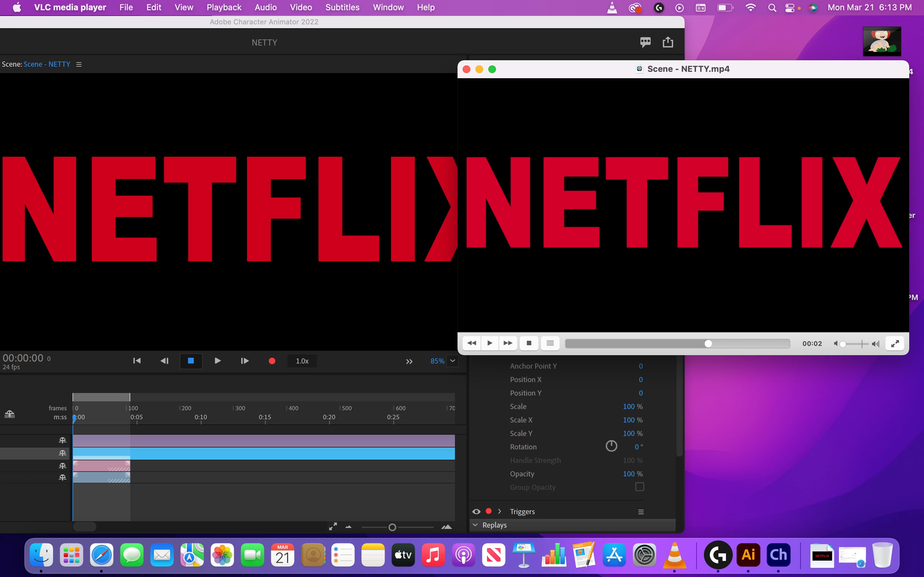The height and width of the screenshot is (577, 924).
Task: Click the Scene - NETTY link
Action: pos(47,64)
